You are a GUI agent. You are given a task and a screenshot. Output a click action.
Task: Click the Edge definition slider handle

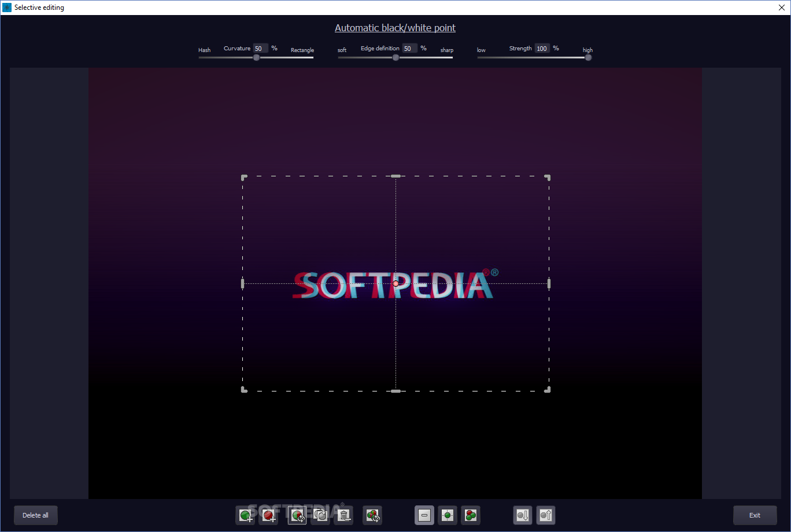click(x=395, y=57)
